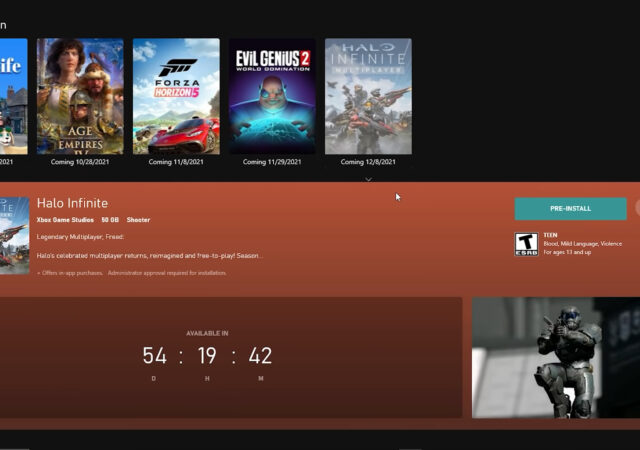Click the ESRB Teen rating icon
Viewport: 640px width, 450px height.
[x=525, y=245]
